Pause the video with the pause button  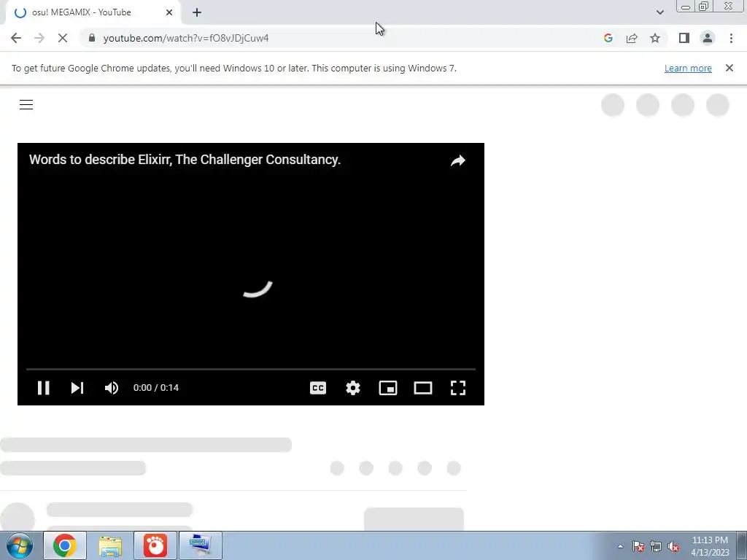tap(43, 388)
